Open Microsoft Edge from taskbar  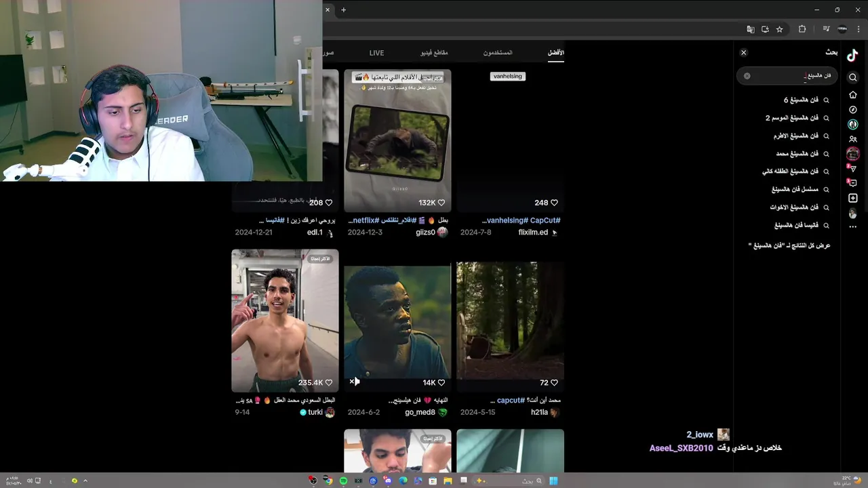[403, 481]
